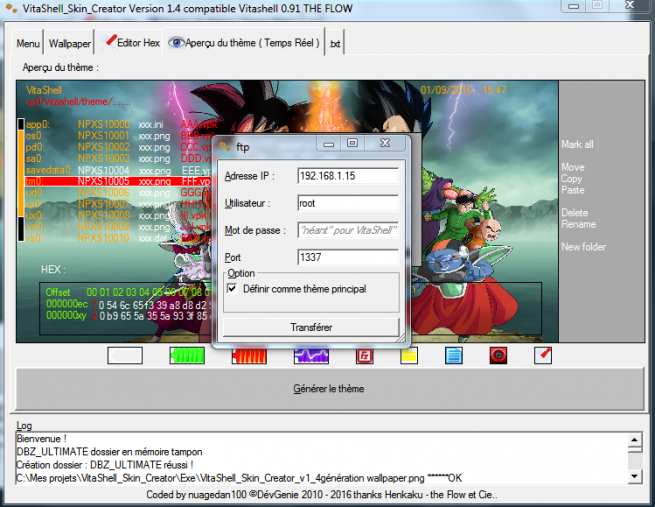Viewport: 655px width, 507px height.
Task: Click the Port number field
Action: click(347, 257)
